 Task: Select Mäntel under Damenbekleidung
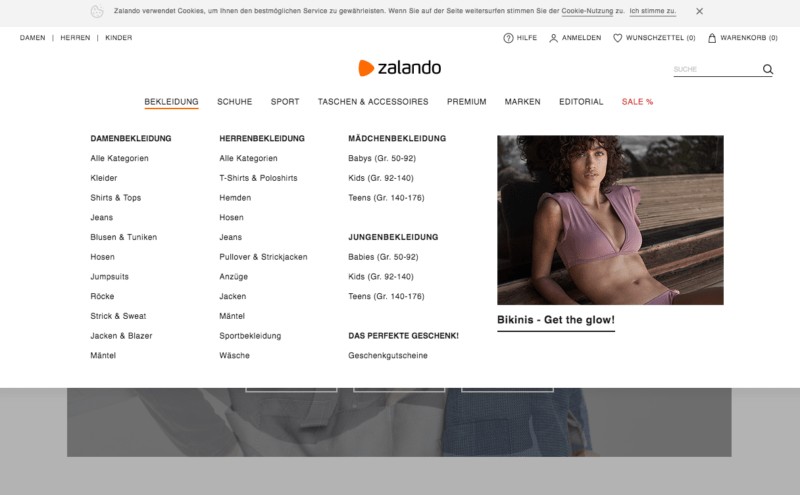coord(103,356)
